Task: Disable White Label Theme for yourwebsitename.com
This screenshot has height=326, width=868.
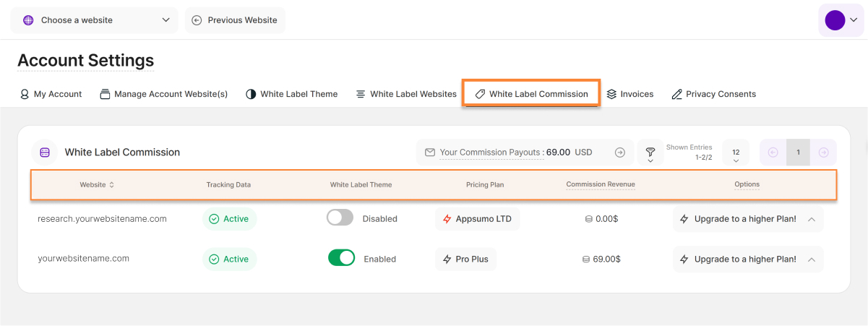Action: click(x=341, y=259)
